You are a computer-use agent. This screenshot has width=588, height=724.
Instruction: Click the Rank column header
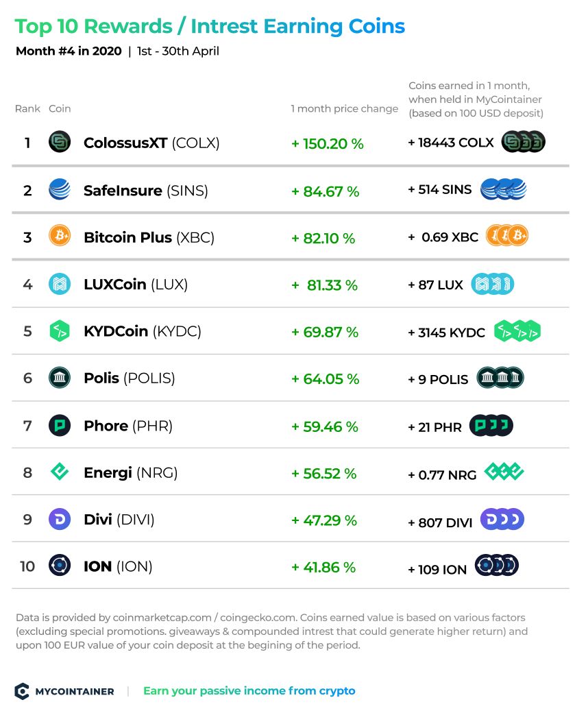[x=27, y=108]
